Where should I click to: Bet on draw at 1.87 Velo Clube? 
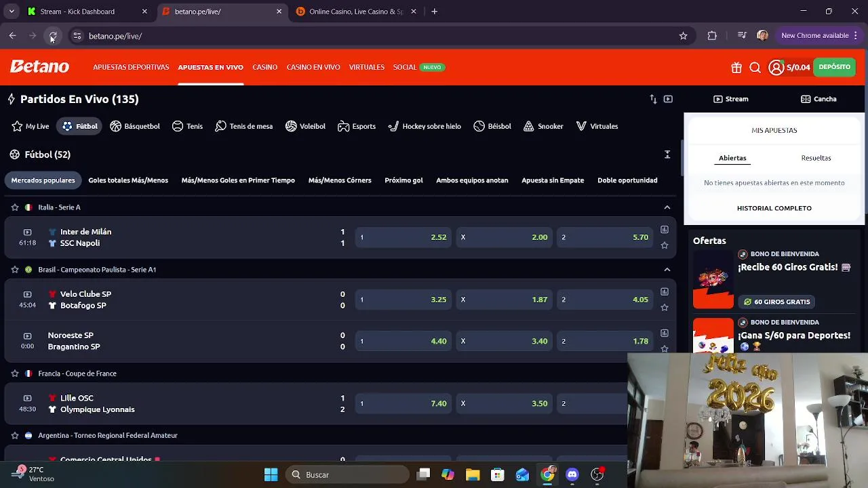tap(505, 300)
